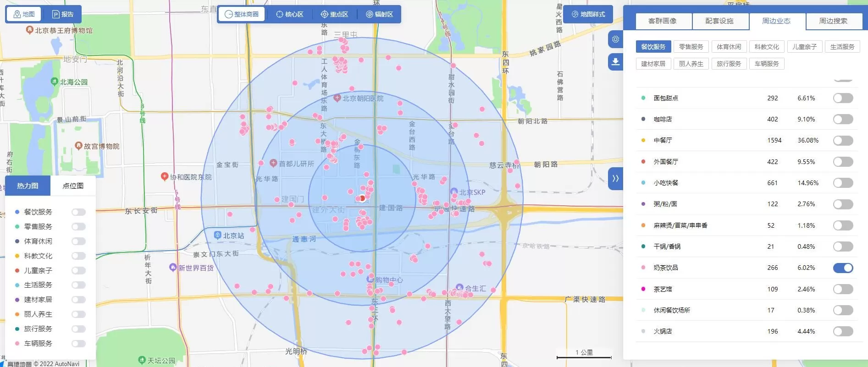Open the 地图样式 map style selector
The image size is (868, 367).
pos(588,14)
